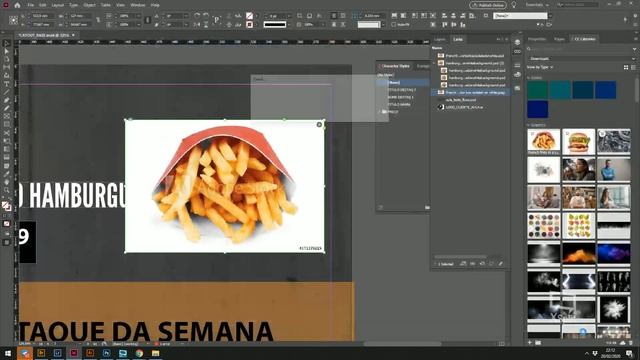The height and width of the screenshot is (360, 640).
Task: Select the highlighted French fries link row
Action: coord(470,93)
